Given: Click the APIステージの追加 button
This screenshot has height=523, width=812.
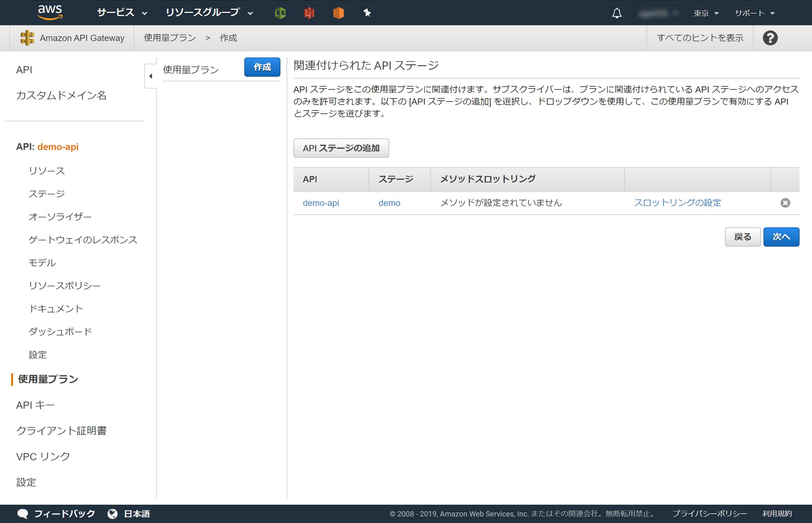Looking at the screenshot, I should click(341, 148).
